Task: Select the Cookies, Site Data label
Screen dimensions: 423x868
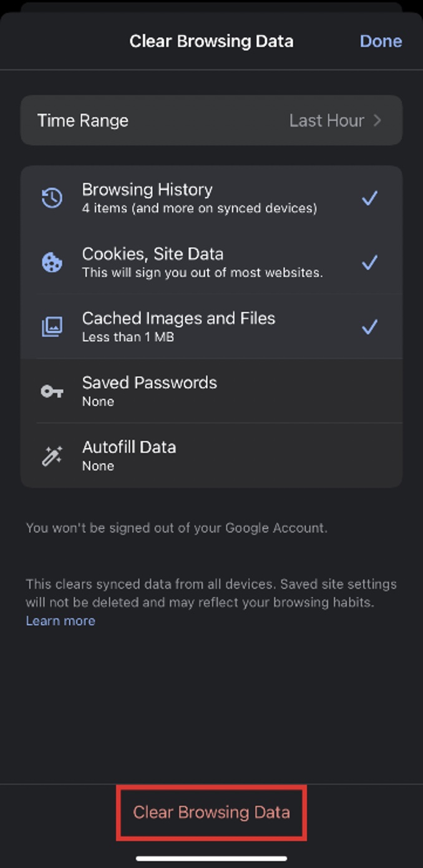Action: 153,254
